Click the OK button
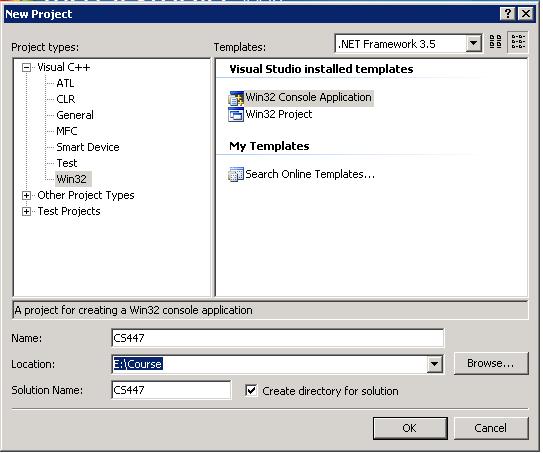The height and width of the screenshot is (453, 543). [x=410, y=428]
